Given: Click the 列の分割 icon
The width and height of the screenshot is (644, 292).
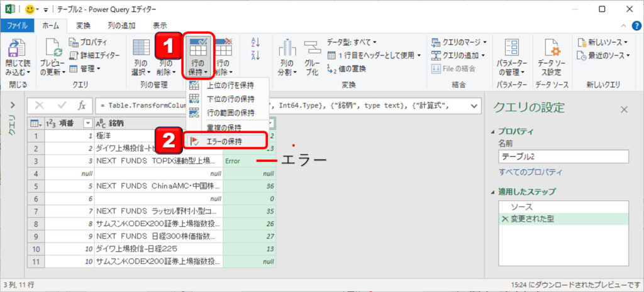Looking at the screenshot, I should click(x=287, y=48).
